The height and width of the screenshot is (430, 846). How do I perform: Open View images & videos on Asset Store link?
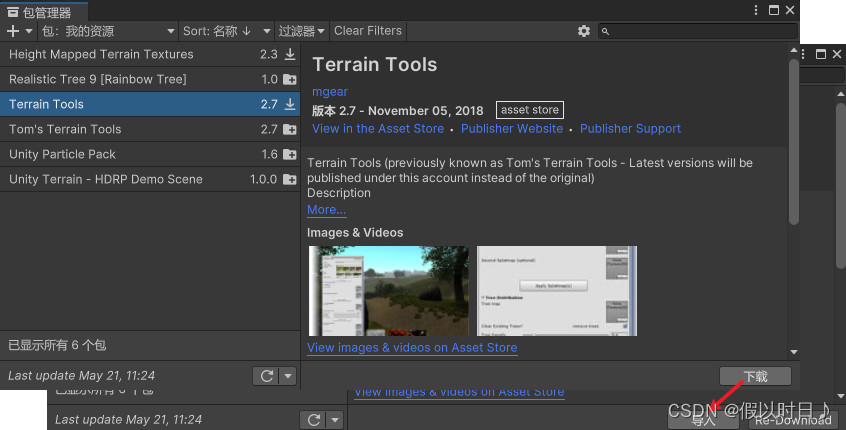[412, 348]
